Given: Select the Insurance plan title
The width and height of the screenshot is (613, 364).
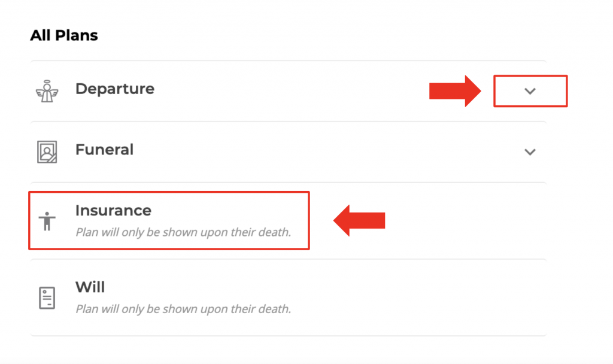Looking at the screenshot, I should [x=113, y=210].
